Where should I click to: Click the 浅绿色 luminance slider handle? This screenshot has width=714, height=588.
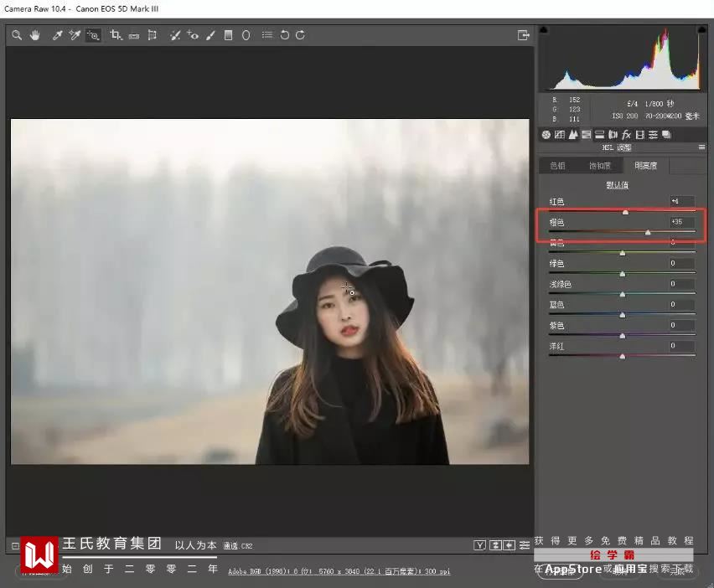(623, 295)
